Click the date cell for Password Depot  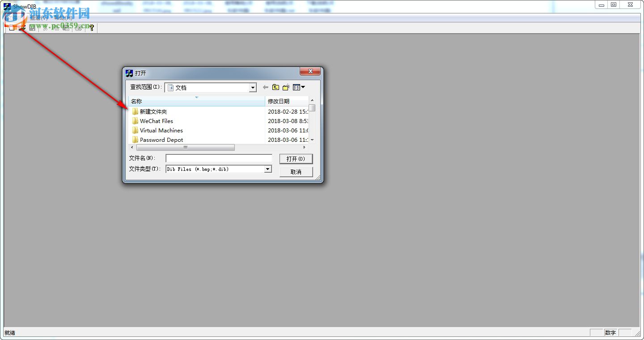point(288,140)
